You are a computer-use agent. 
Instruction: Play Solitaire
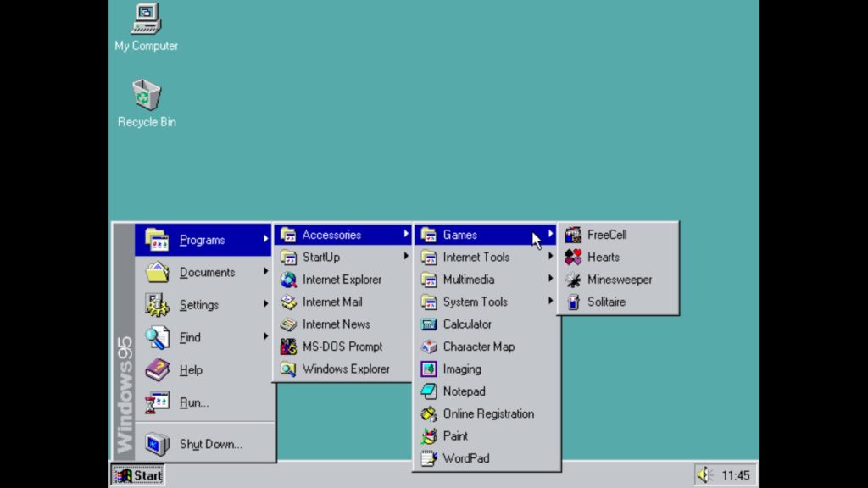click(605, 302)
